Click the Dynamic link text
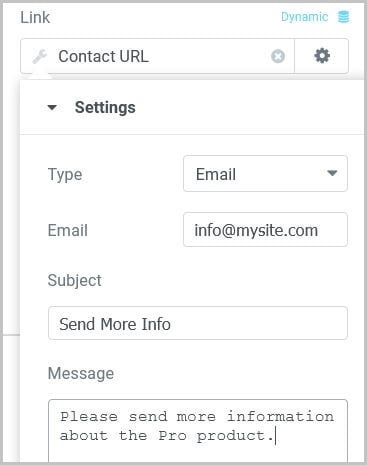Image resolution: width=367 pixels, height=465 pixels. pyautogui.click(x=304, y=17)
